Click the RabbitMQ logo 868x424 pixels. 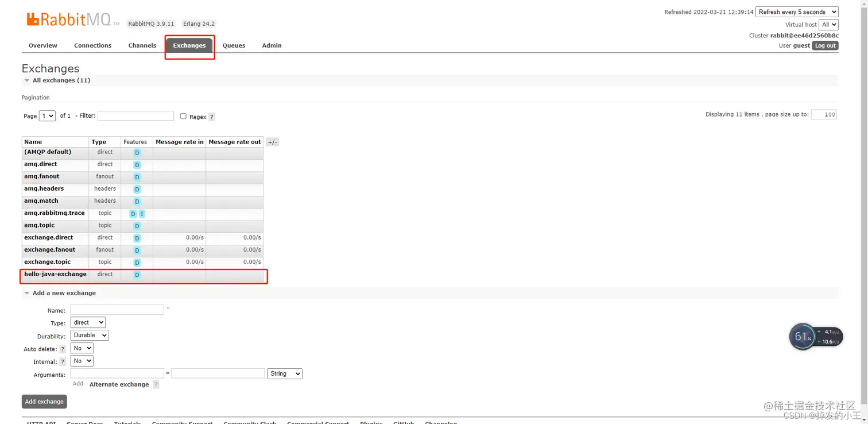73,20
